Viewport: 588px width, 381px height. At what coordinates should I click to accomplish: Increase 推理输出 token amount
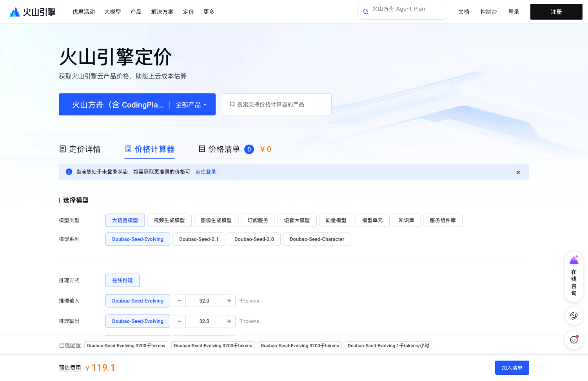229,321
